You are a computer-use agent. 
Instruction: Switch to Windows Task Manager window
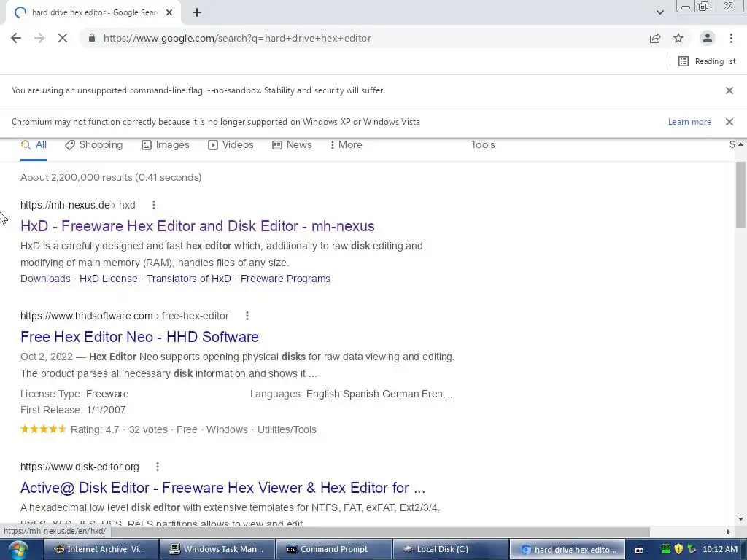click(217, 550)
